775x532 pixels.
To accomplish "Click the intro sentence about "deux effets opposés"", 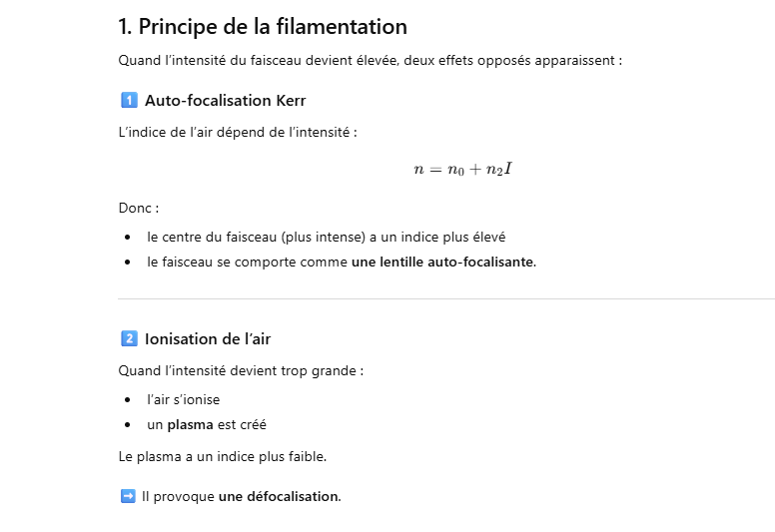I will 370,60.
